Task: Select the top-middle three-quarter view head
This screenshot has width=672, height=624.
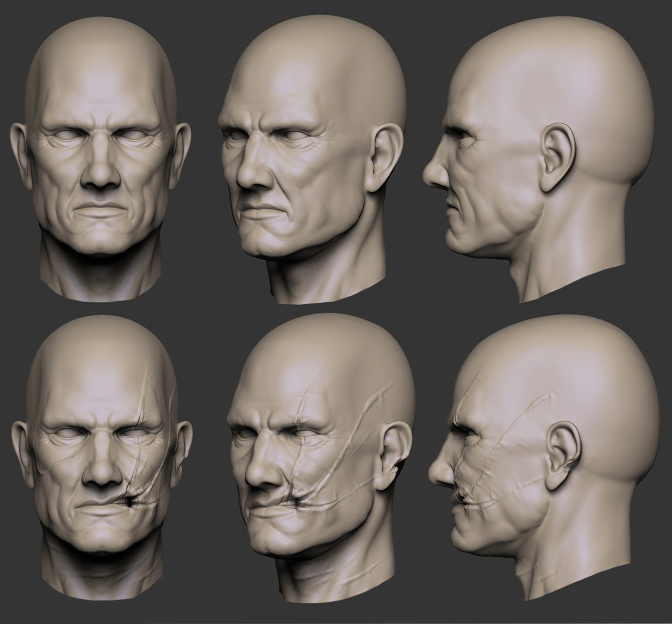Action: click(312, 156)
